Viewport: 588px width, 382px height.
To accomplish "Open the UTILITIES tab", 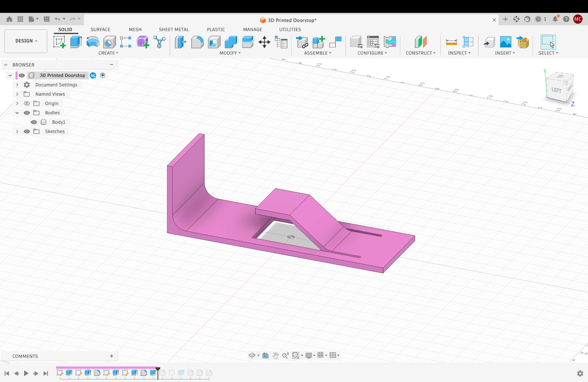I will (x=290, y=29).
